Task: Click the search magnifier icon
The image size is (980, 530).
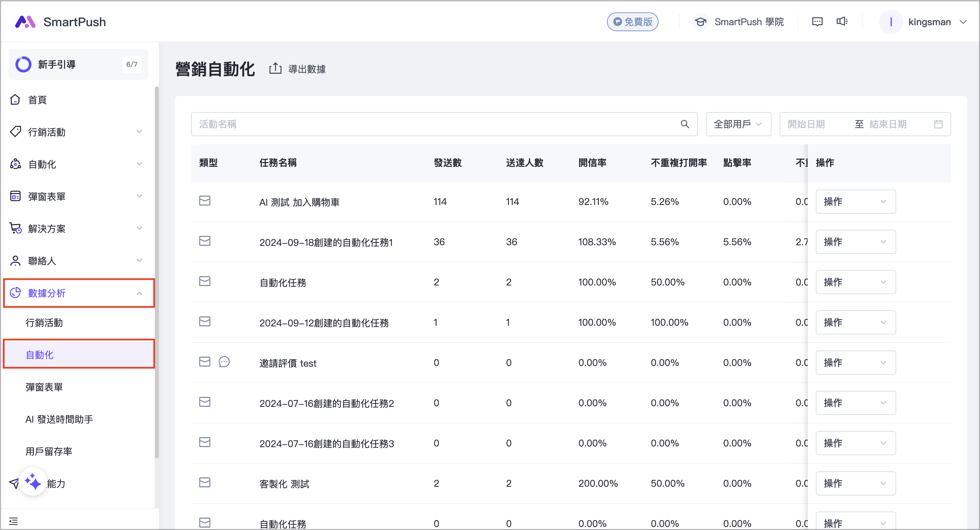Action: (x=685, y=124)
